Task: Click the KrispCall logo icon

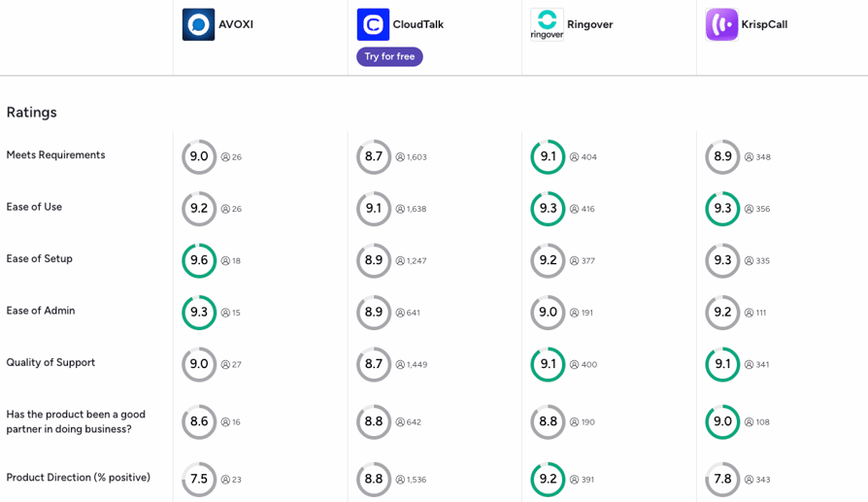Action: coord(721,24)
